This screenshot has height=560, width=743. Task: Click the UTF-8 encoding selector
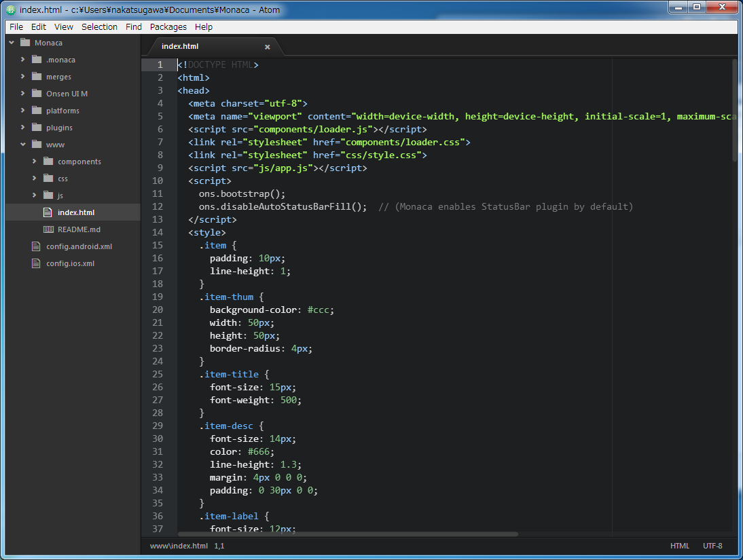(712, 546)
